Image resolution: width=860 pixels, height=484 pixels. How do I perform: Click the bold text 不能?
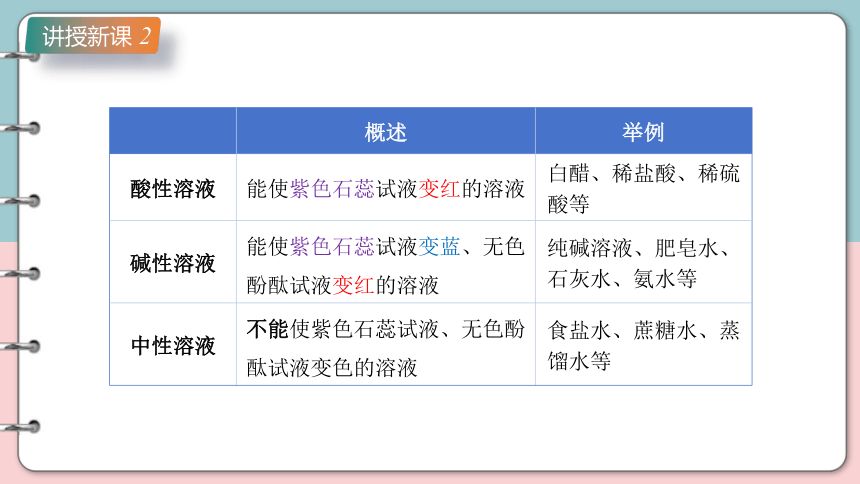267,329
